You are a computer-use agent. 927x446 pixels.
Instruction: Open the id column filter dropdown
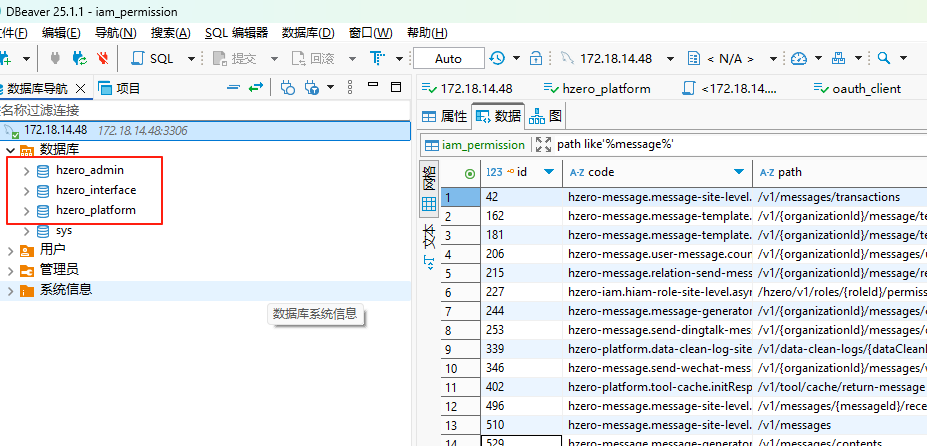point(548,172)
